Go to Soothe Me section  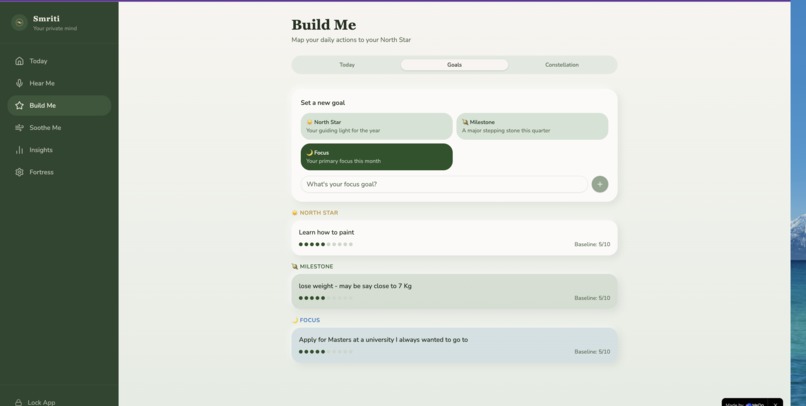(59, 127)
